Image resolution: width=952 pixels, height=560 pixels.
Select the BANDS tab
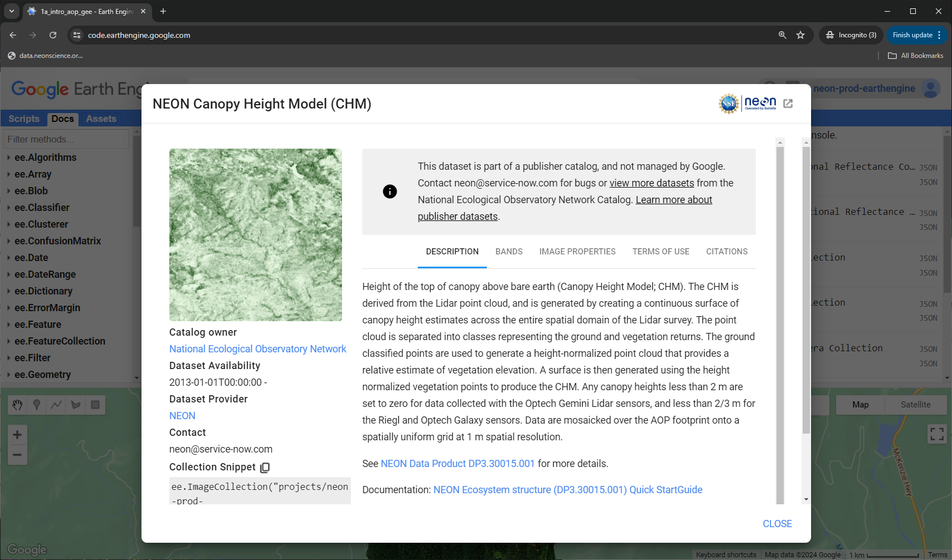[x=509, y=252]
